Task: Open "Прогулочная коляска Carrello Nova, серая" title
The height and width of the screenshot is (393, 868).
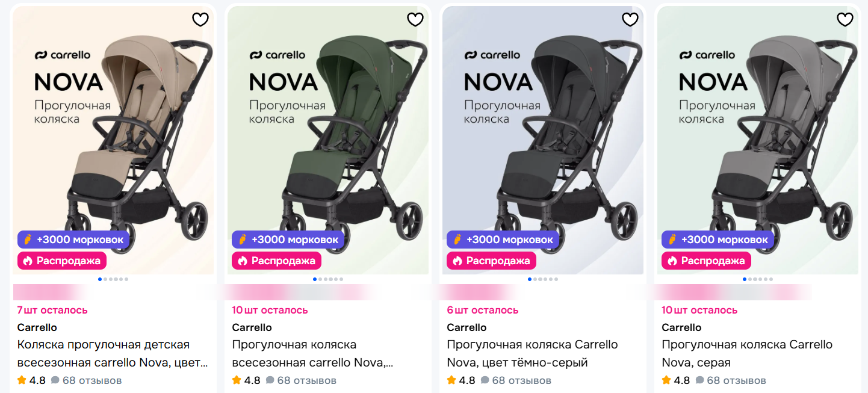Action: [746, 354]
